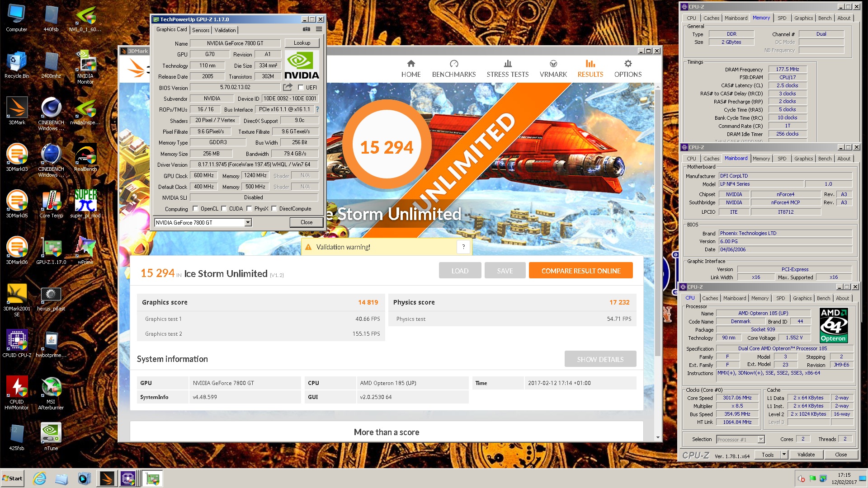Open the BENCHMARKS section in 3DMark

pos(454,69)
